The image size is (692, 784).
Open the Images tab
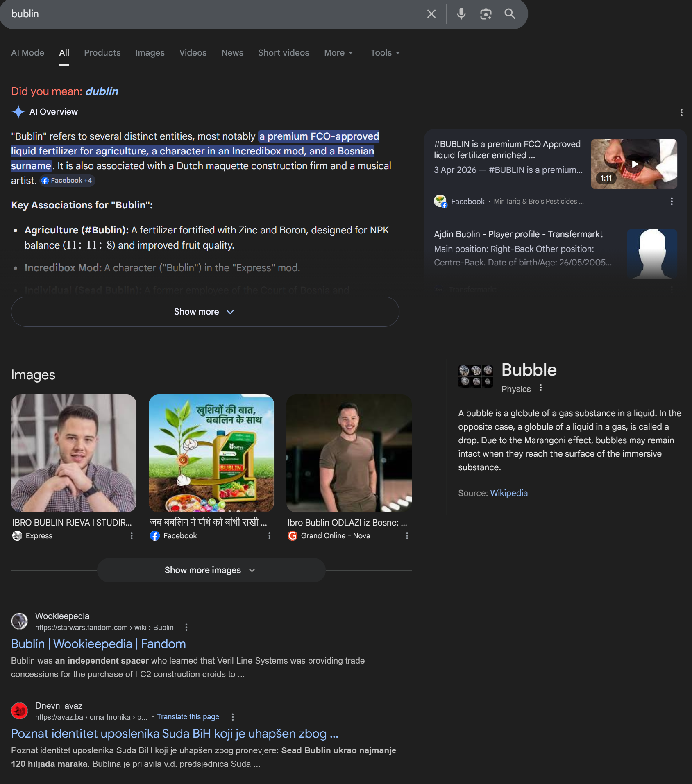pyautogui.click(x=150, y=53)
